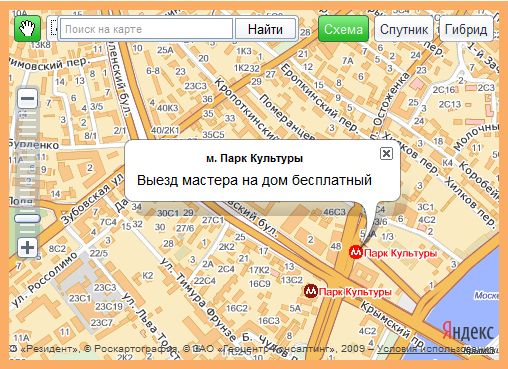The height and width of the screenshot is (369, 508).
Task: Click the ул. Остоженка street label
Action: pyautogui.click(x=390, y=105)
